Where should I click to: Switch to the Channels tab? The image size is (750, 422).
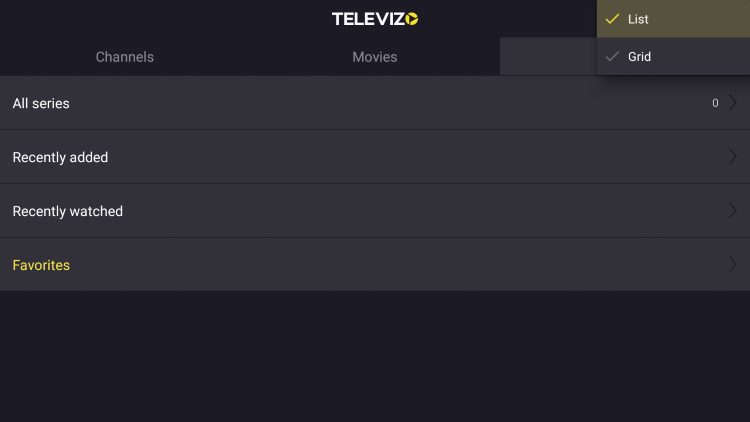(125, 56)
